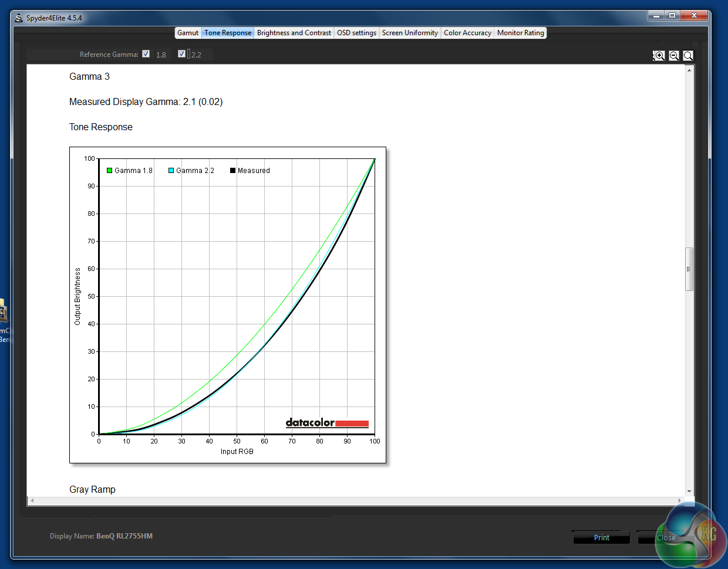728x569 pixels.
Task: Click the zoom out magnifier icon
Action: tap(674, 56)
